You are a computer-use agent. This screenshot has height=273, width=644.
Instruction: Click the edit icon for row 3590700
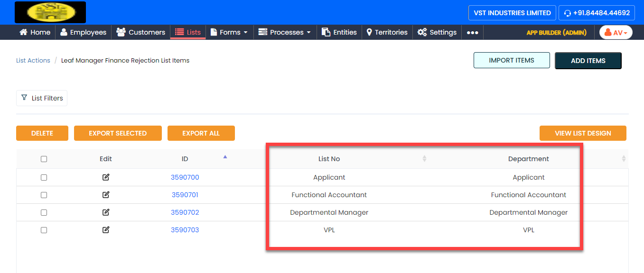[x=106, y=177]
